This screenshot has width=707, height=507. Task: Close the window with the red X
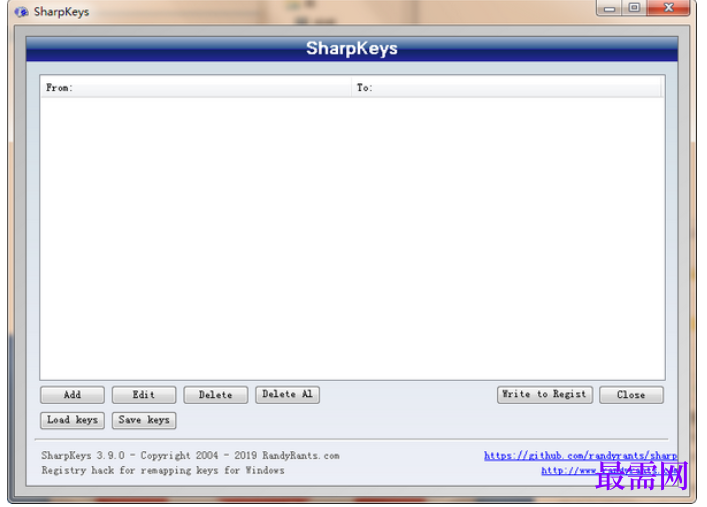pos(668,8)
